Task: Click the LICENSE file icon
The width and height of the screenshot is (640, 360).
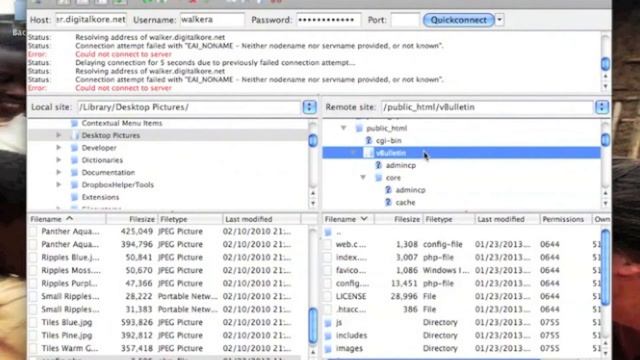Action: click(x=328, y=296)
